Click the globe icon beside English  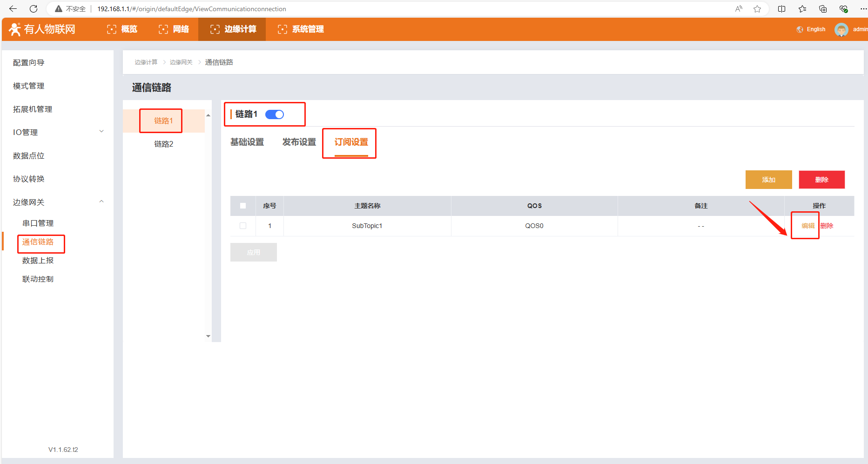(800, 29)
